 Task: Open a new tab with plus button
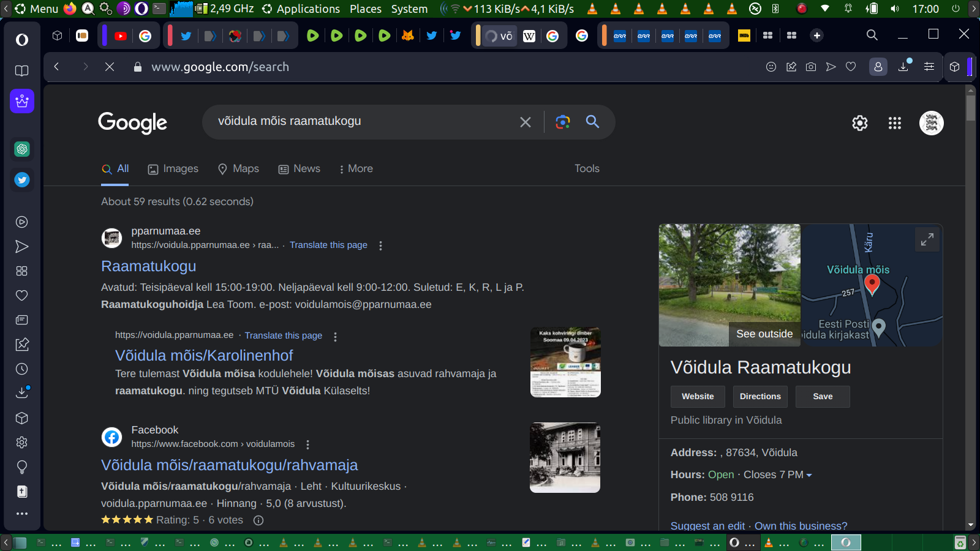tap(816, 36)
